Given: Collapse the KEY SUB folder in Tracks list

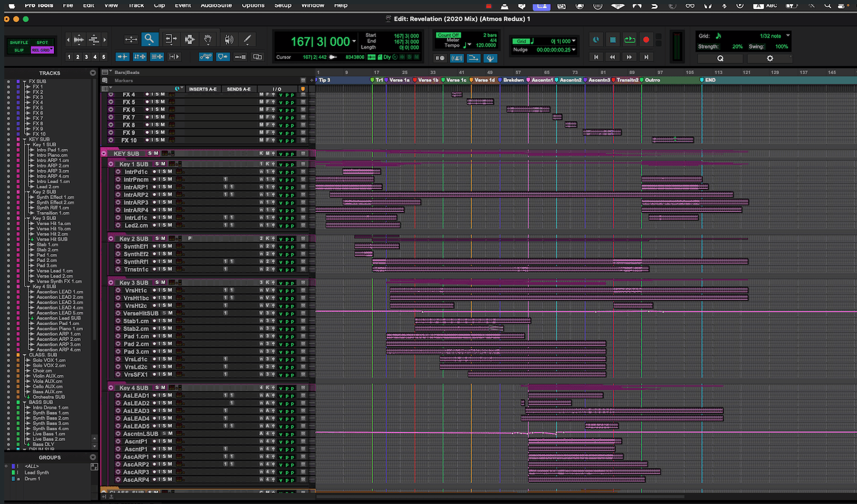Looking at the screenshot, I should click(25, 139).
